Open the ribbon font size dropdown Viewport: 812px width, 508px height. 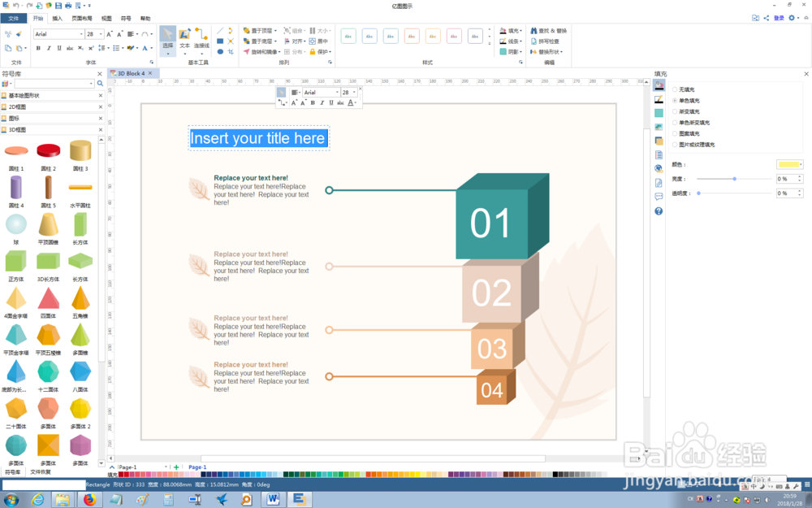(x=101, y=34)
